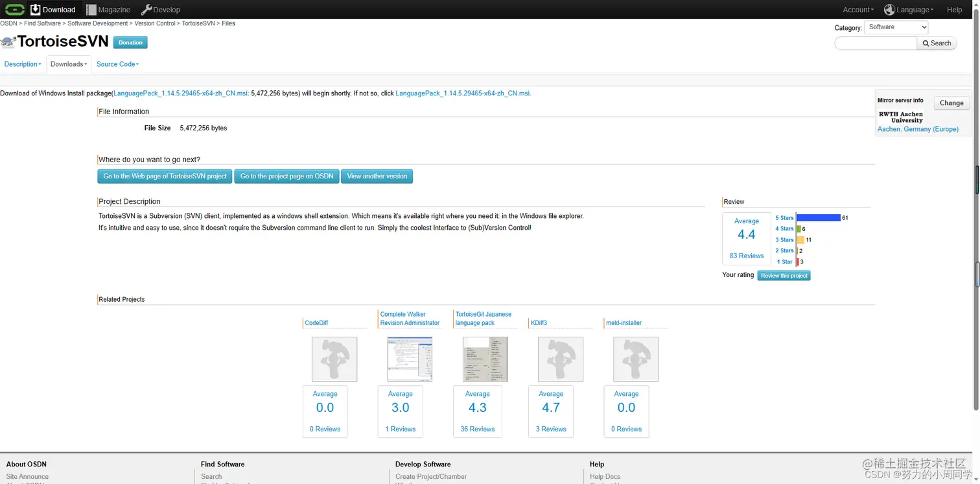Change the mirror server

click(951, 103)
